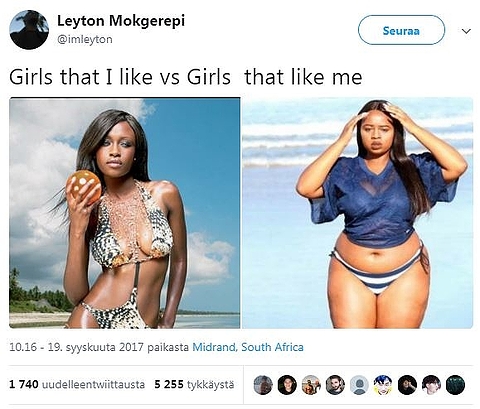Open the third liker avatar in the row
This screenshot has height=409, width=480.
pyautogui.click(x=311, y=385)
